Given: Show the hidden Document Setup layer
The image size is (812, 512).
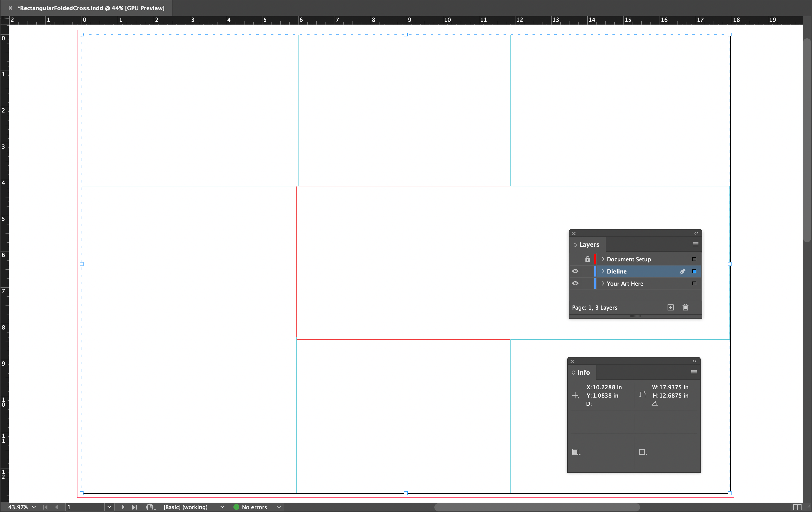Looking at the screenshot, I should tap(575, 259).
